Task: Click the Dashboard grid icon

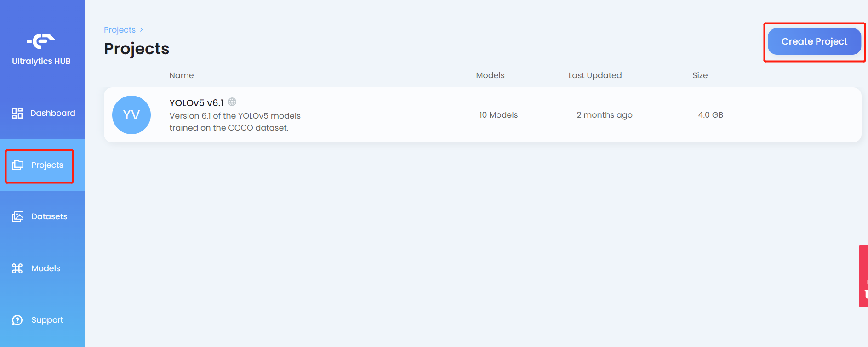Action: [17, 113]
